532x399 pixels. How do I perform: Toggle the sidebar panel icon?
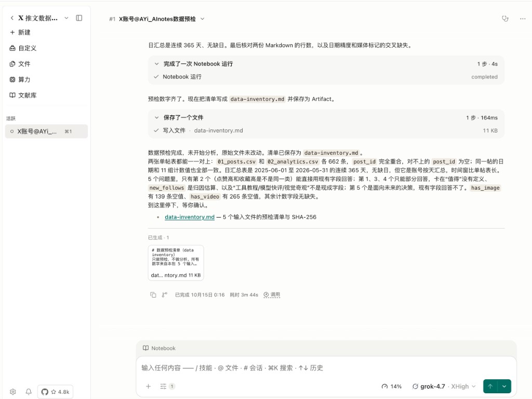(x=79, y=18)
